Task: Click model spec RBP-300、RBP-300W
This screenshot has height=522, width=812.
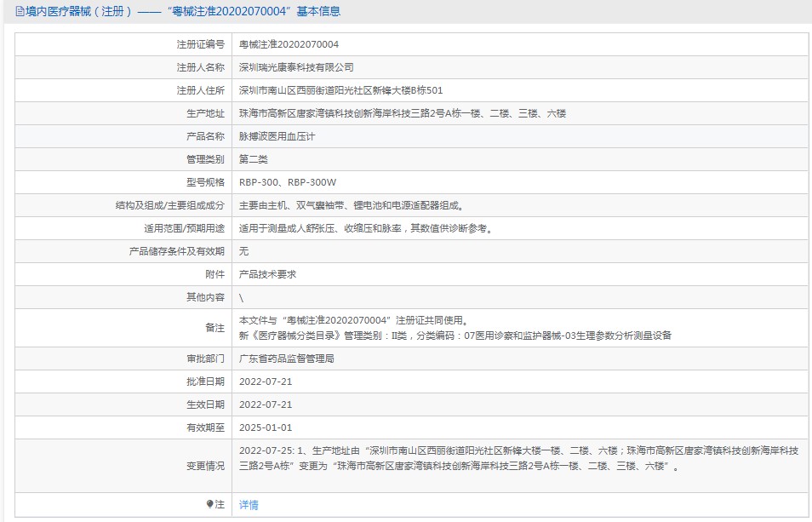Action: point(288,182)
